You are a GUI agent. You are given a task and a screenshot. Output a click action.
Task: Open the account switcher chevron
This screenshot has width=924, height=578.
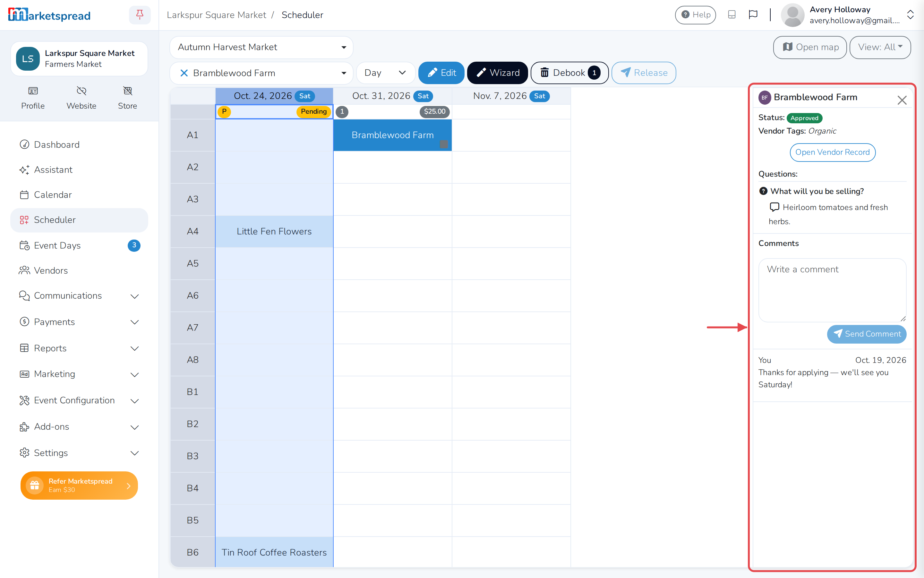coord(910,15)
